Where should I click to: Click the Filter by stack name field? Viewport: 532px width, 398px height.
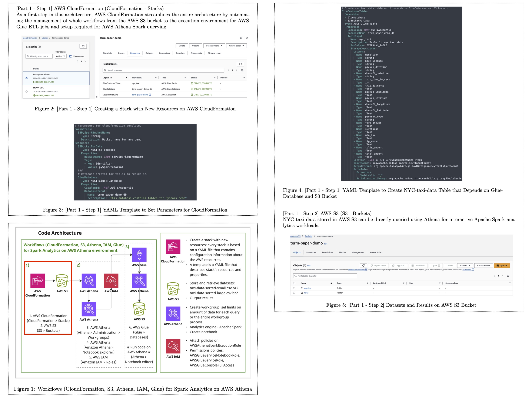[39, 56]
